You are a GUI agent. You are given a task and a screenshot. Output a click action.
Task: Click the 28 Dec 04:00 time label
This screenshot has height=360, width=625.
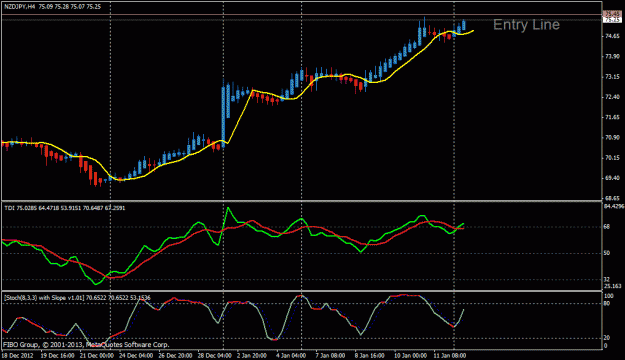(x=214, y=355)
